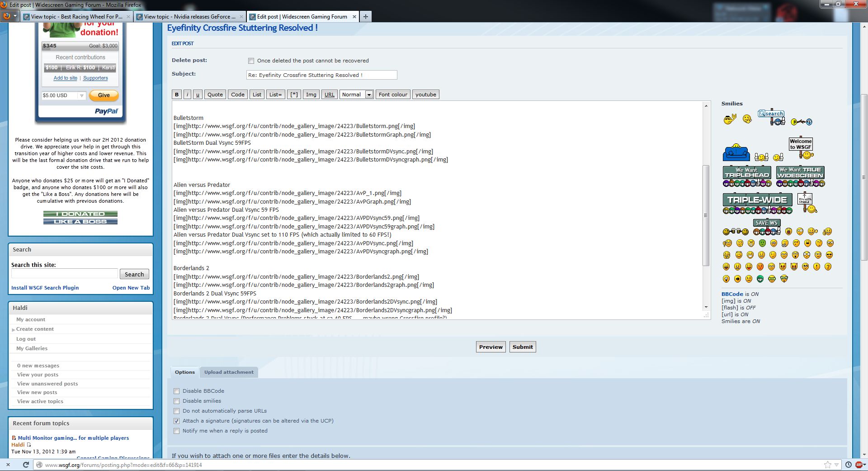Insert the We Want TRUE WIDESCREEN banner smiley
Viewport: 868px width, 471px height.
[x=800, y=176]
